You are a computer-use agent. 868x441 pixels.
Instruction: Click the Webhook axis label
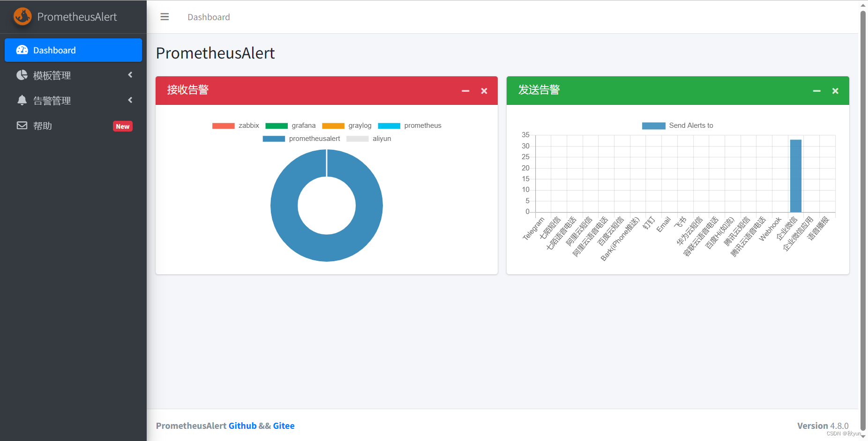pyautogui.click(x=771, y=228)
